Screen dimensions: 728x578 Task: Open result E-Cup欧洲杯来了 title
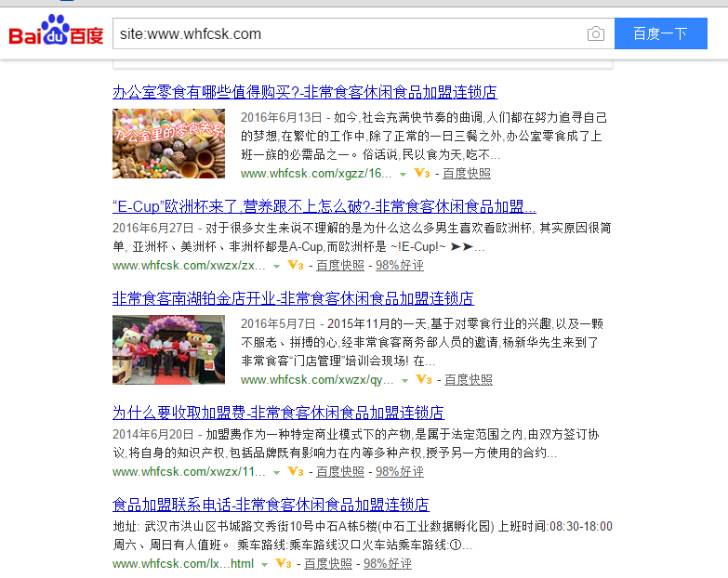click(x=324, y=206)
